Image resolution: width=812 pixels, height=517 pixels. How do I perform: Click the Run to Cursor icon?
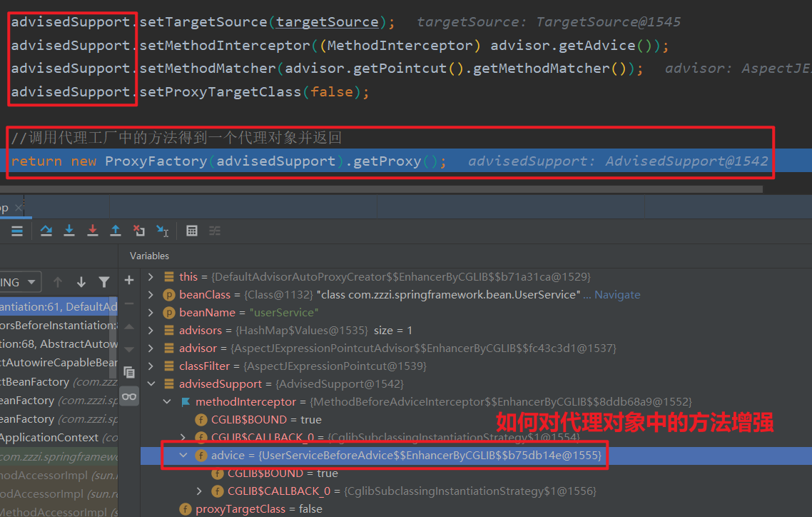(163, 231)
